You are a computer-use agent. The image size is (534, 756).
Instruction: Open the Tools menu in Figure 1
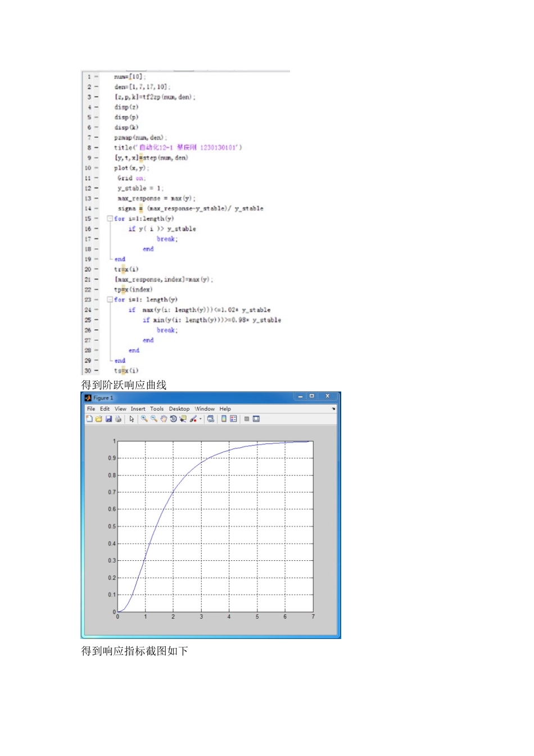[x=157, y=409]
